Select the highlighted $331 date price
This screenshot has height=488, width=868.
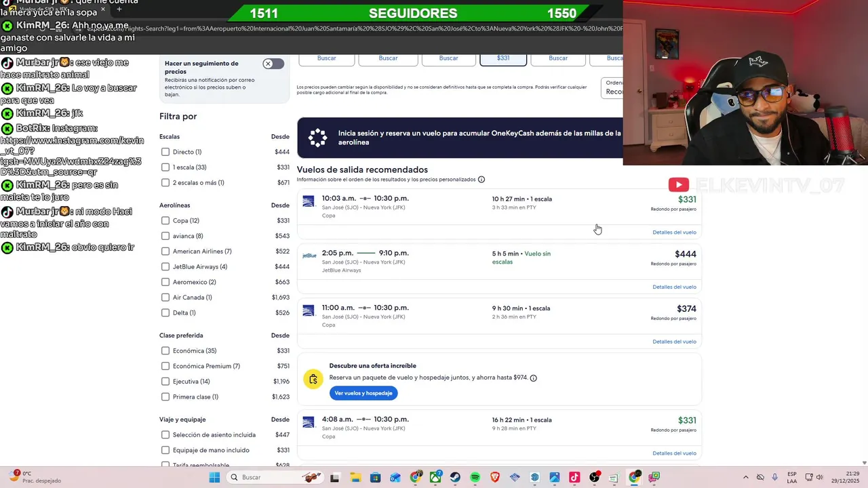pos(503,58)
